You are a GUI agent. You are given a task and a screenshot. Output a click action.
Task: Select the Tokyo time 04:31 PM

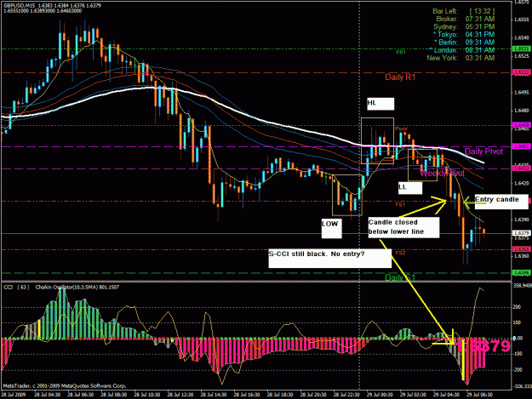480,35
